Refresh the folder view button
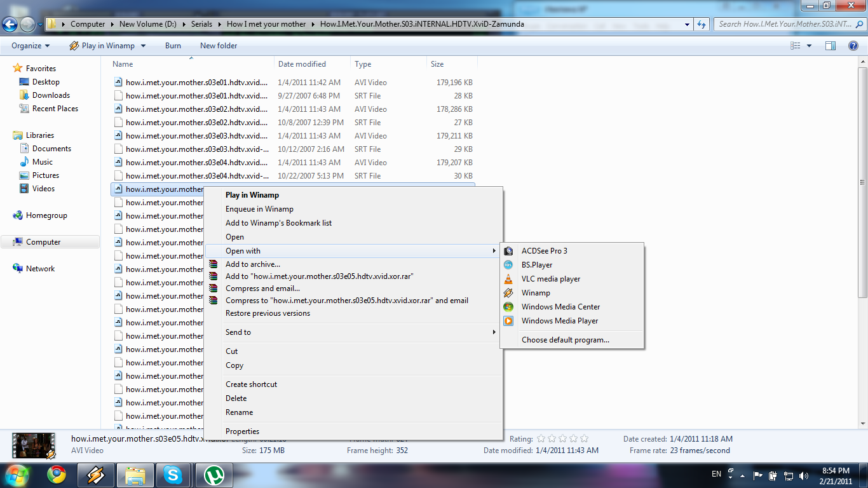Image resolution: width=868 pixels, height=488 pixels. pyautogui.click(x=702, y=24)
